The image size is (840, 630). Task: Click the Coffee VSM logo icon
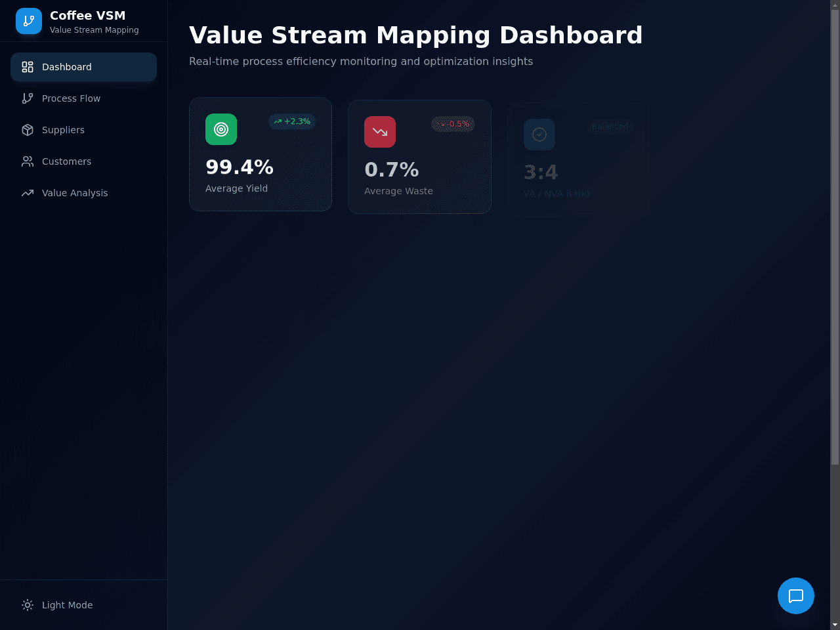click(29, 21)
